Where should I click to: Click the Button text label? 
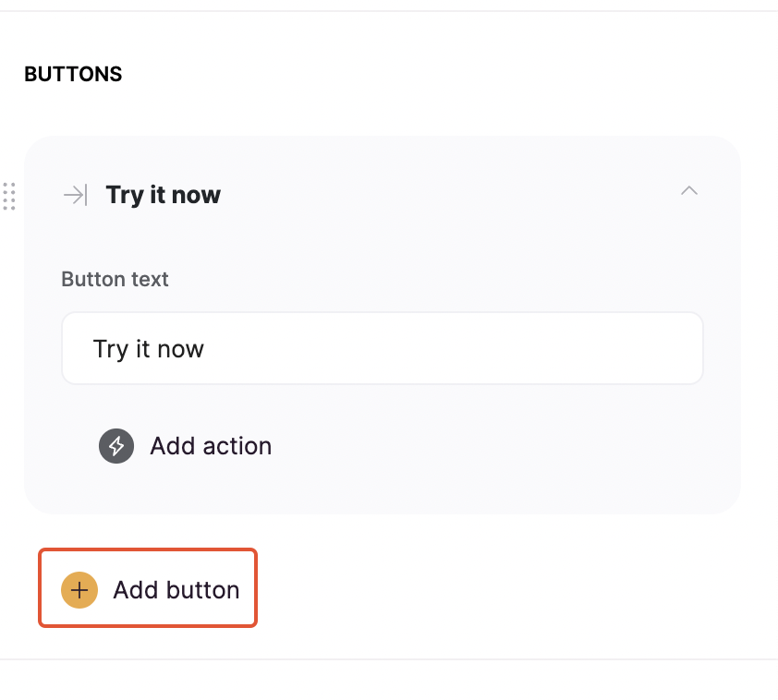pyautogui.click(x=115, y=279)
